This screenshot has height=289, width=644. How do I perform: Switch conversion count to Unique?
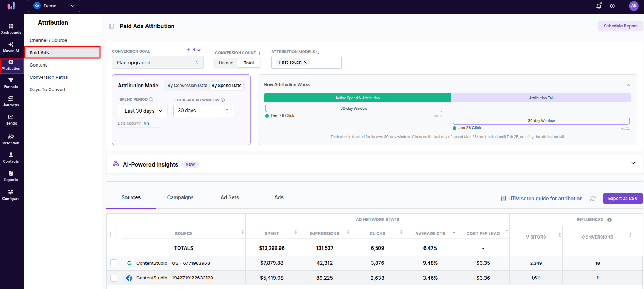(x=226, y=63)
